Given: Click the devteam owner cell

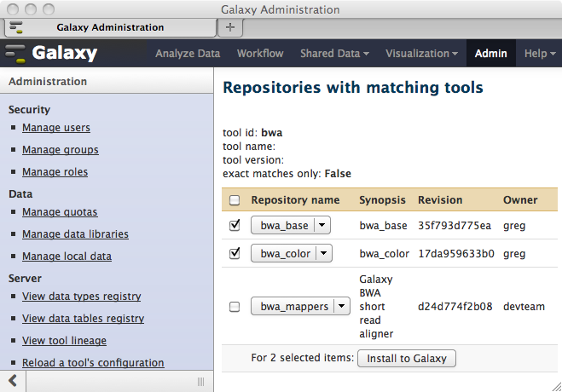Looking at the screenshot, I should (524, 307).
